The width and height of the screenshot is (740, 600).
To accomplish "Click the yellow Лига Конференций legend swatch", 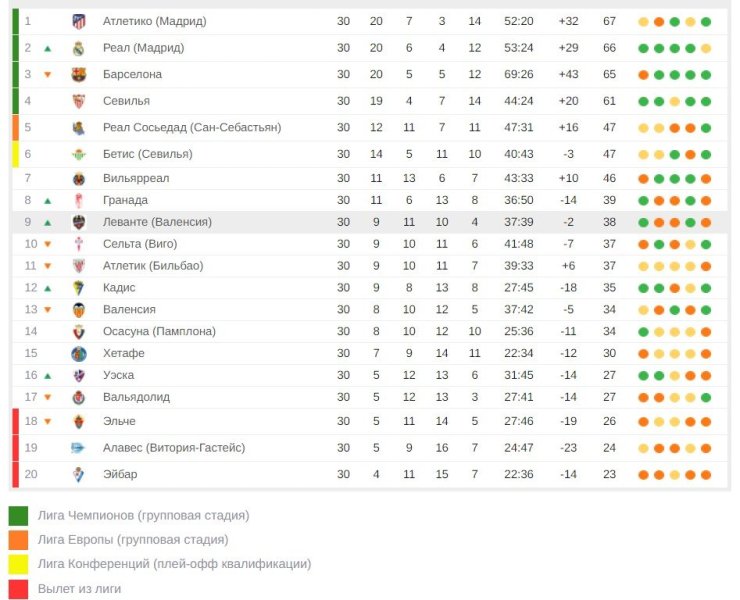I will tap(18, 565).
